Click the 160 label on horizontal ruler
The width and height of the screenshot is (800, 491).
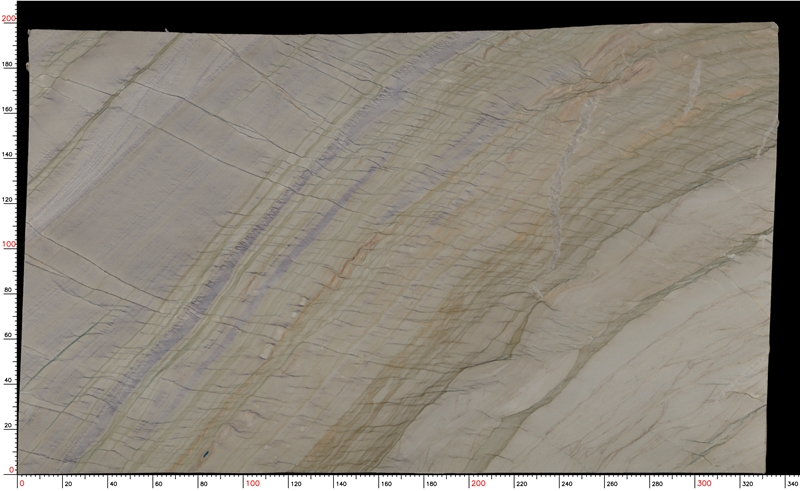pos(386,483)
